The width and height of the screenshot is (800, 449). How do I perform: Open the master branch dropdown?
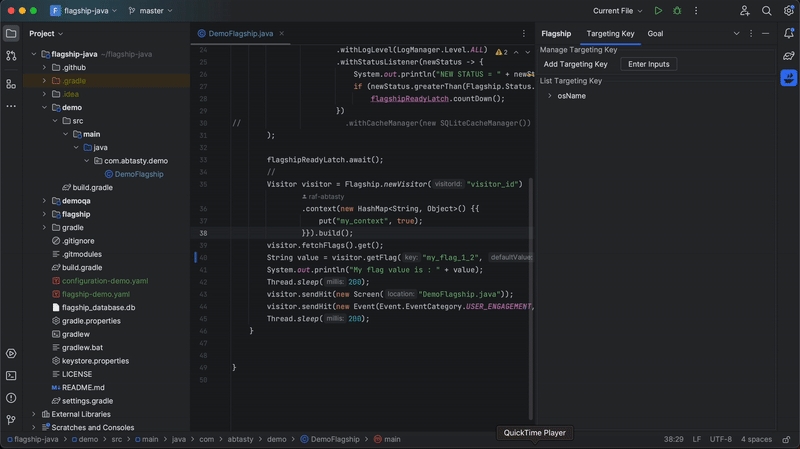tap(150, 11)
